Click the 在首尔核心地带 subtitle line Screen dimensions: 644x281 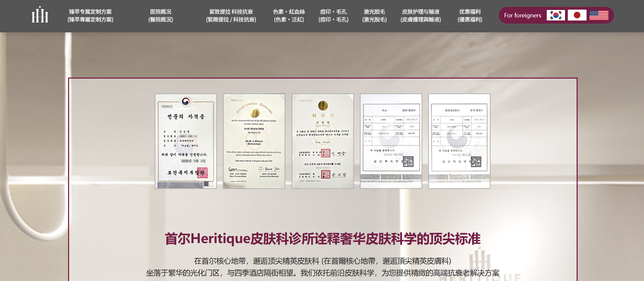(323, 261)
